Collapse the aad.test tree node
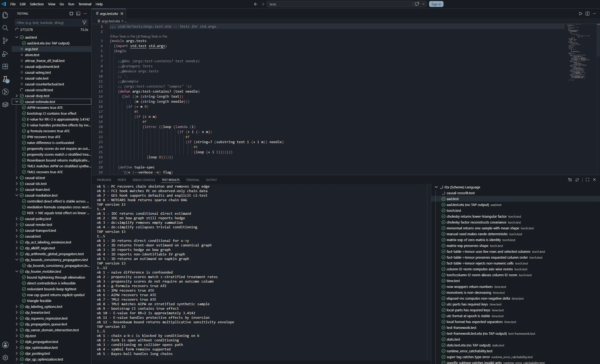The image size is (600, 364). click(x=17, y=37)
